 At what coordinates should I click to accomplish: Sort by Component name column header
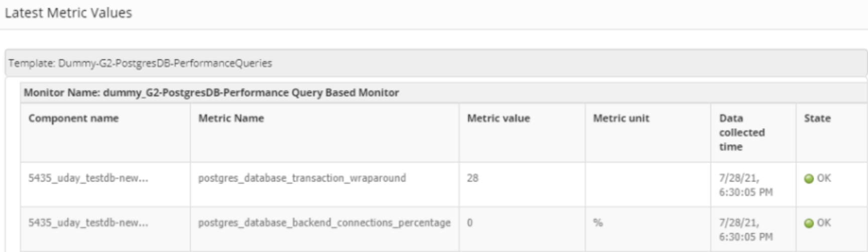click(73, 118)
